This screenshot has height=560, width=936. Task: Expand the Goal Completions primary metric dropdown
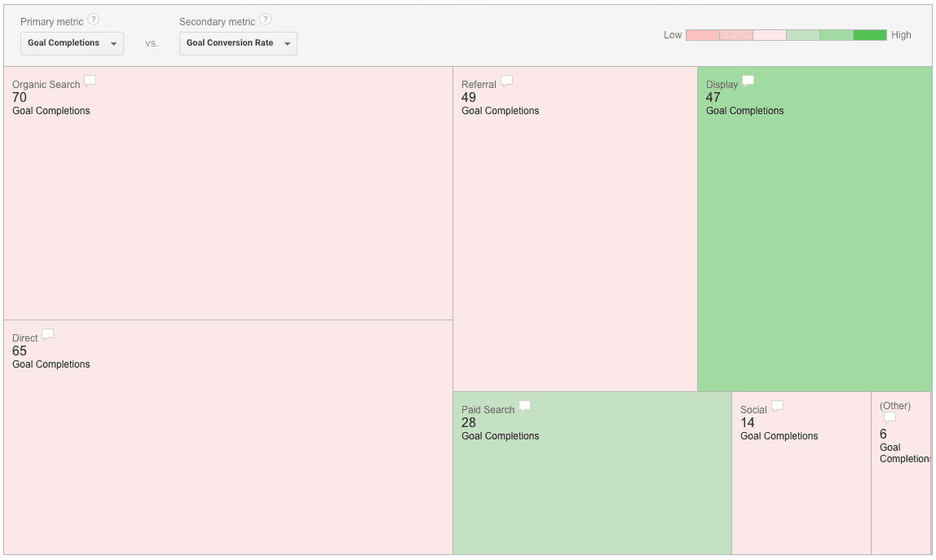point(73,43)
